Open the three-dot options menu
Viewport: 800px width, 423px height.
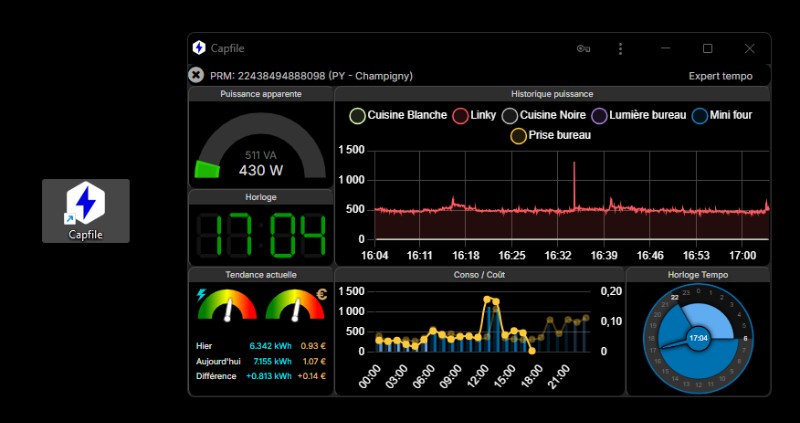point(620,48)
